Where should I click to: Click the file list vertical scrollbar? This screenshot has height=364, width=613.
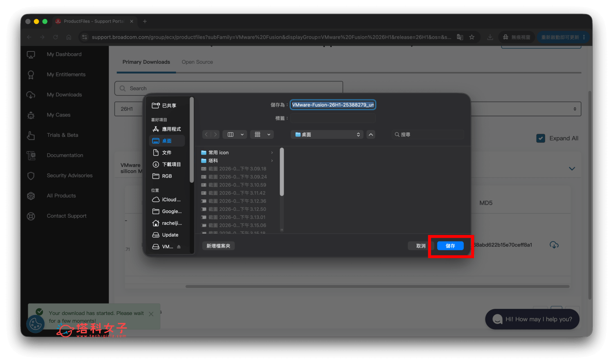tap(282, 172)
